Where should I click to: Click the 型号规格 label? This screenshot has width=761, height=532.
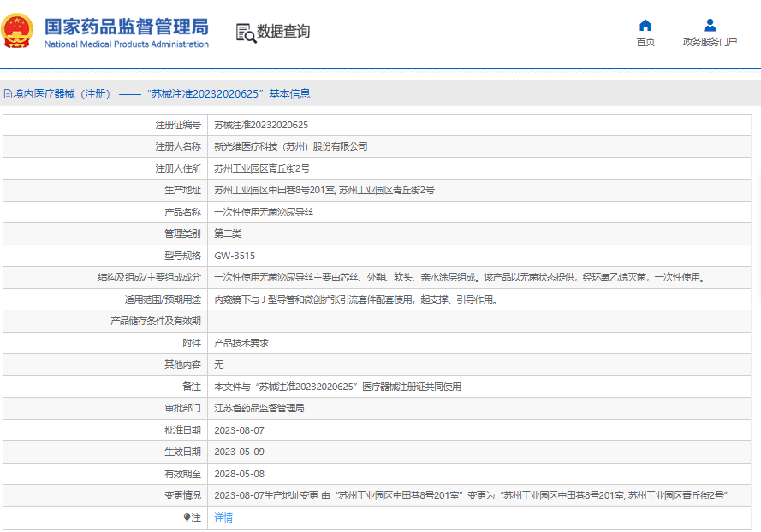tap(182, 256)
